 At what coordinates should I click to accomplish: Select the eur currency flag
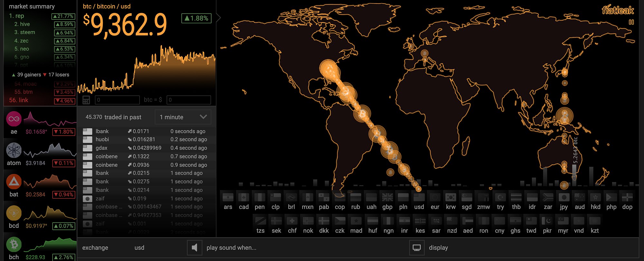[x=435, y=197]
